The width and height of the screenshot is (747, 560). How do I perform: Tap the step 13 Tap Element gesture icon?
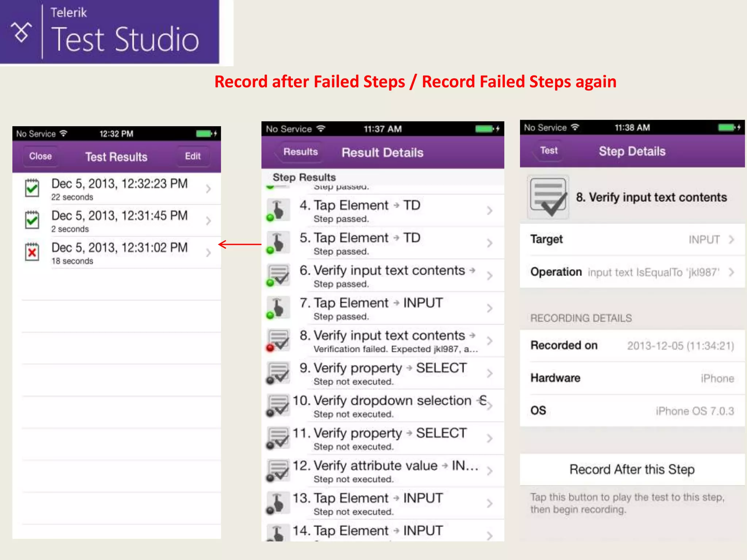tap(278, 503)
